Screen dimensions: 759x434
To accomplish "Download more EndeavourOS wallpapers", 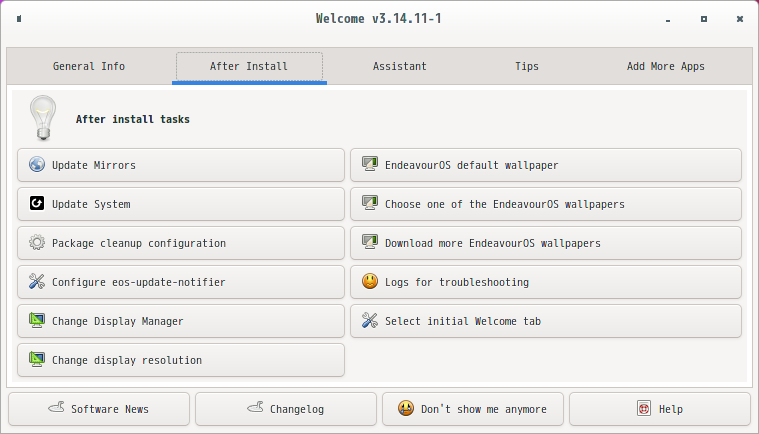I will point(546,243).
